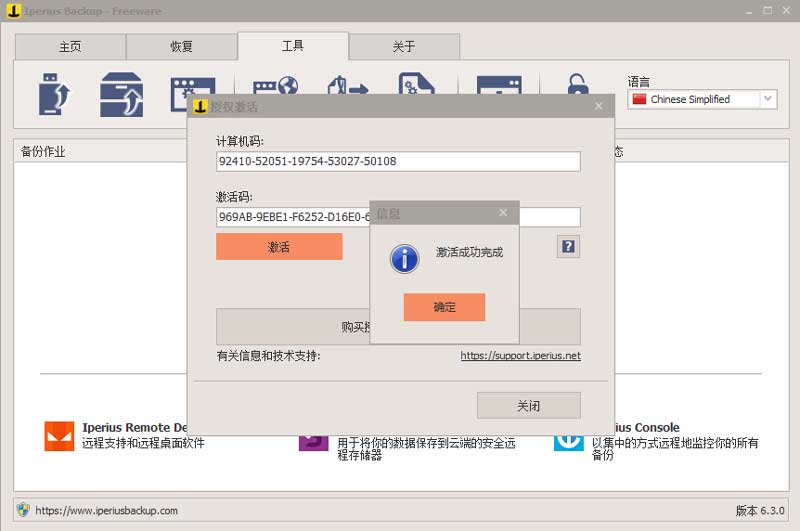
Task: Click the 激活成功完成 message text
Action: (x=469, y=252)
